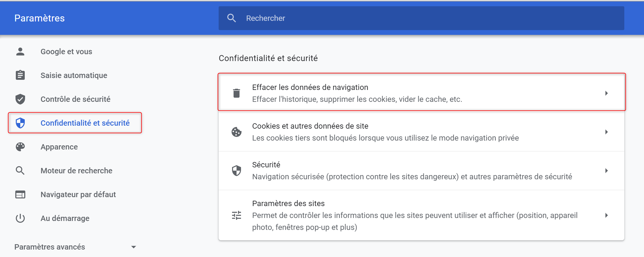Click the palette icon next to Apparence

click(x=20, y=147)
